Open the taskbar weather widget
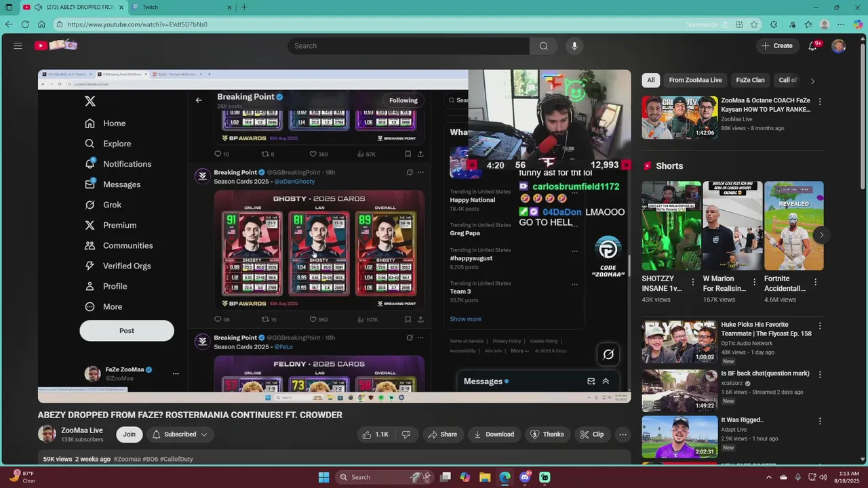868x488 pixels. pyautogui.click(x=22, y=477)
